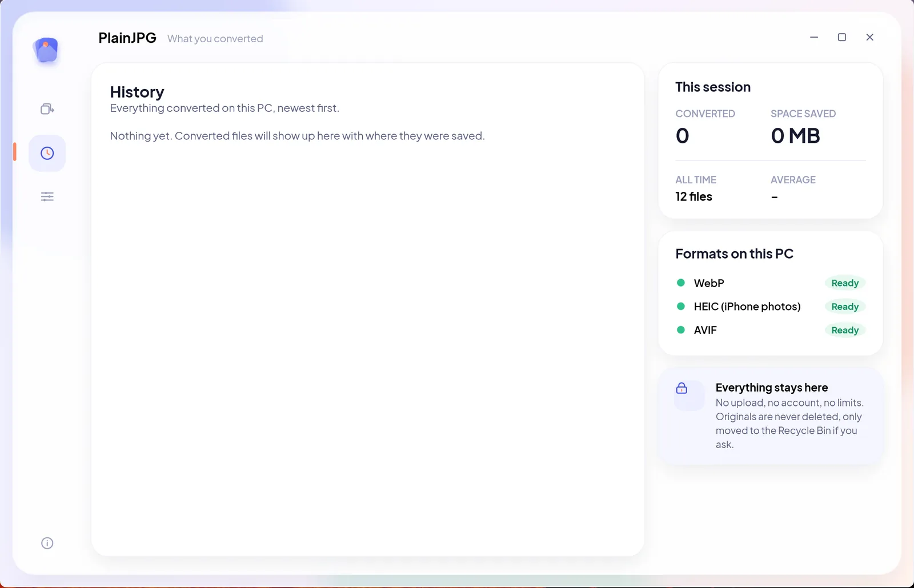Click the Ready badge for WebP
Screen dimensions: 914x588
[845, 283]
